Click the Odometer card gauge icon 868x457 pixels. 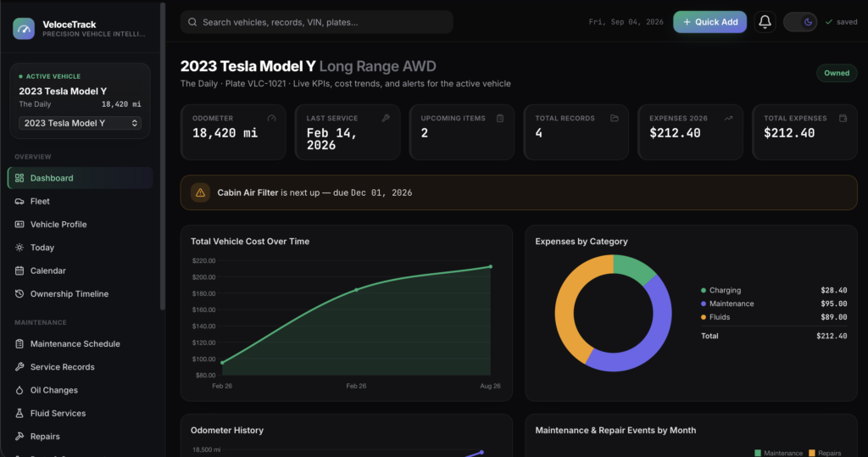[x=271, y=118]
